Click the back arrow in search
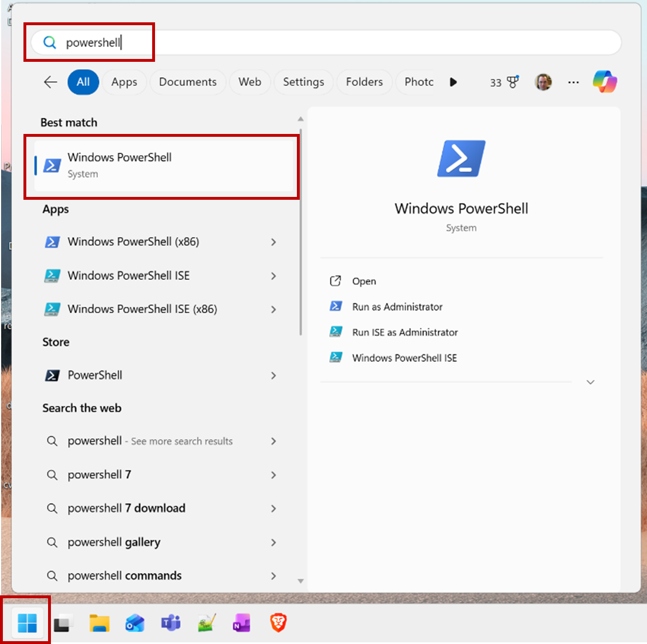The height and width of the screenshot is (644, 647). click(x=50, y=82)
